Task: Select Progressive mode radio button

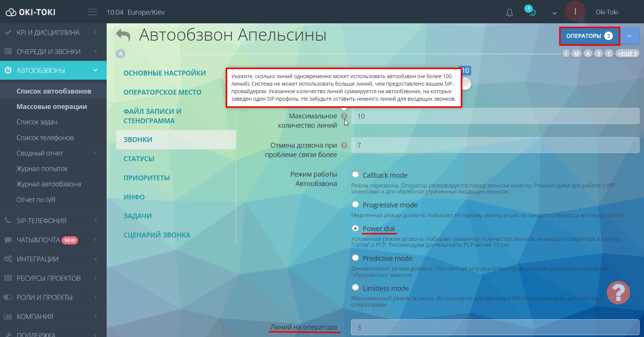Action: [x=355, y=204]
